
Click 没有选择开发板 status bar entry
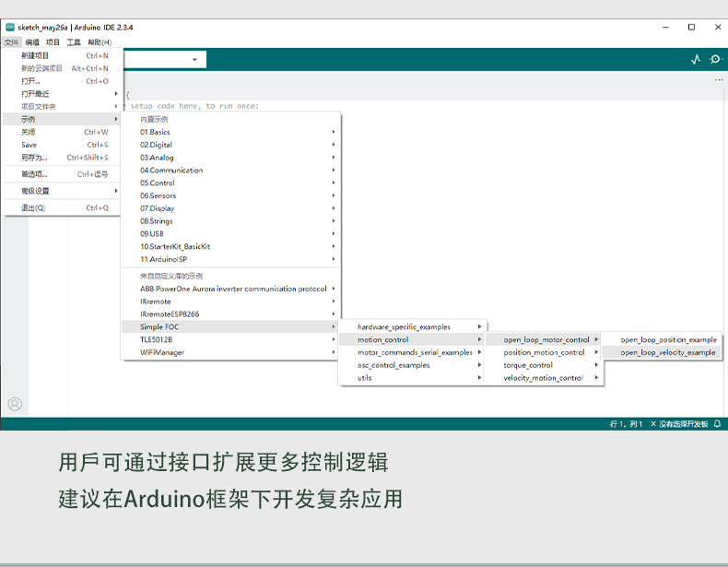point(679,424)
